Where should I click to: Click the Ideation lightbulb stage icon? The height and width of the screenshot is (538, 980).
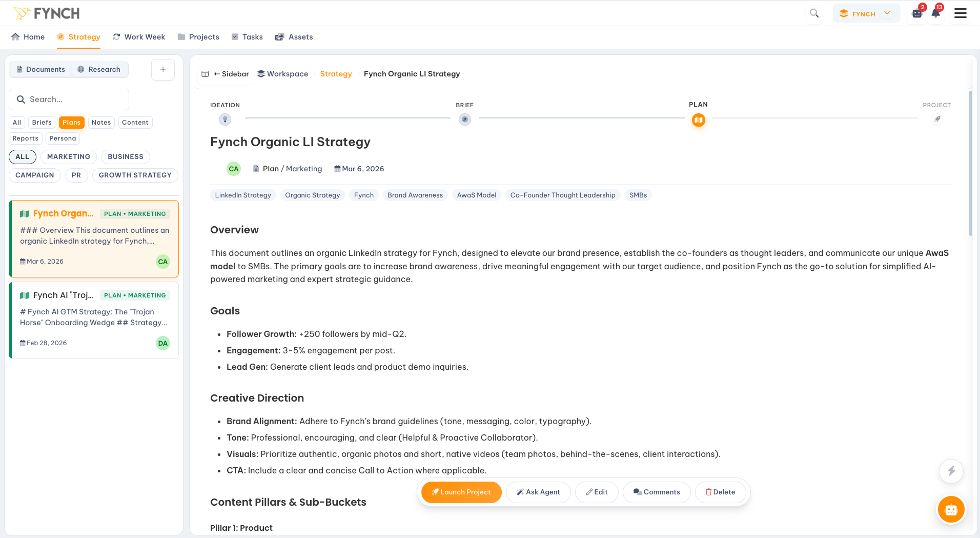coord(224,119)
